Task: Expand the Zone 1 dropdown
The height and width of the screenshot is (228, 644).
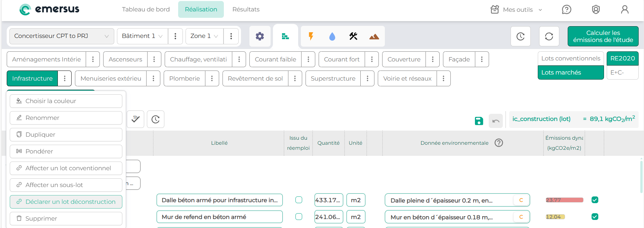Action: click(x=204, y=36)
